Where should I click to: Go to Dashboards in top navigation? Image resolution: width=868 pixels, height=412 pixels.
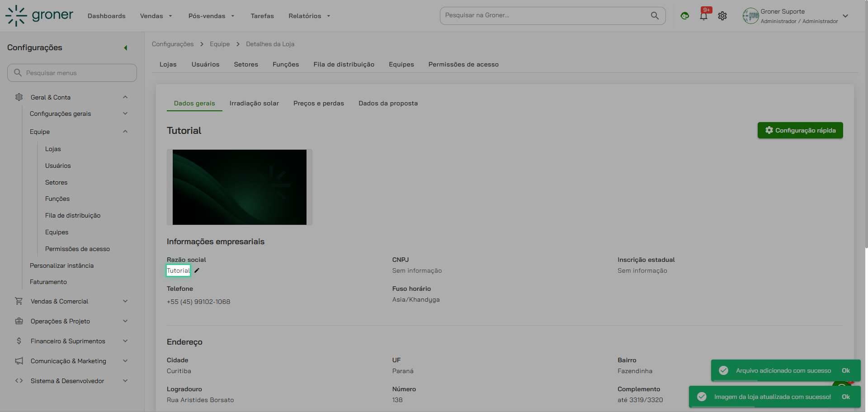(x=107, y=16)
